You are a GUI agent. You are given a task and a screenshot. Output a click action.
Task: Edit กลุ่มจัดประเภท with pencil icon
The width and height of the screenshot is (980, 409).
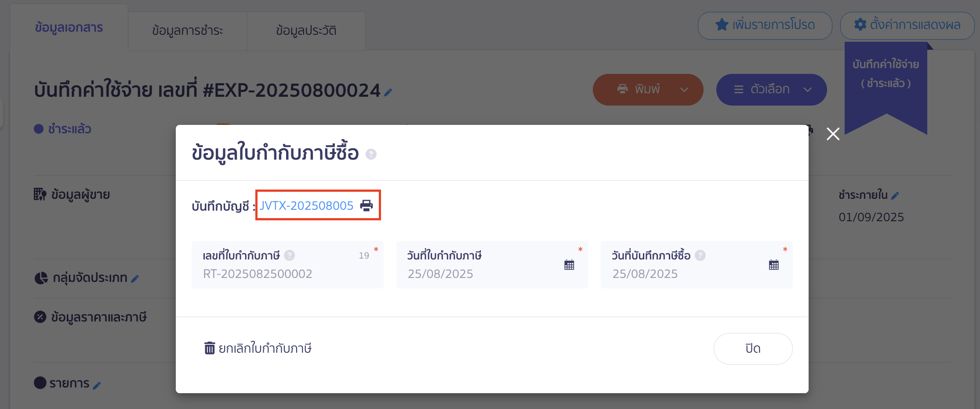135,279
